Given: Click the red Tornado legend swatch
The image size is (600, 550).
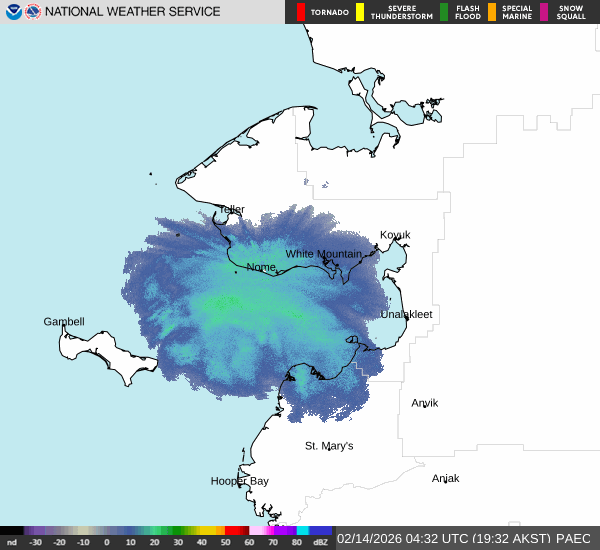Looking at the screenshot, I should (x=301, y=12).
